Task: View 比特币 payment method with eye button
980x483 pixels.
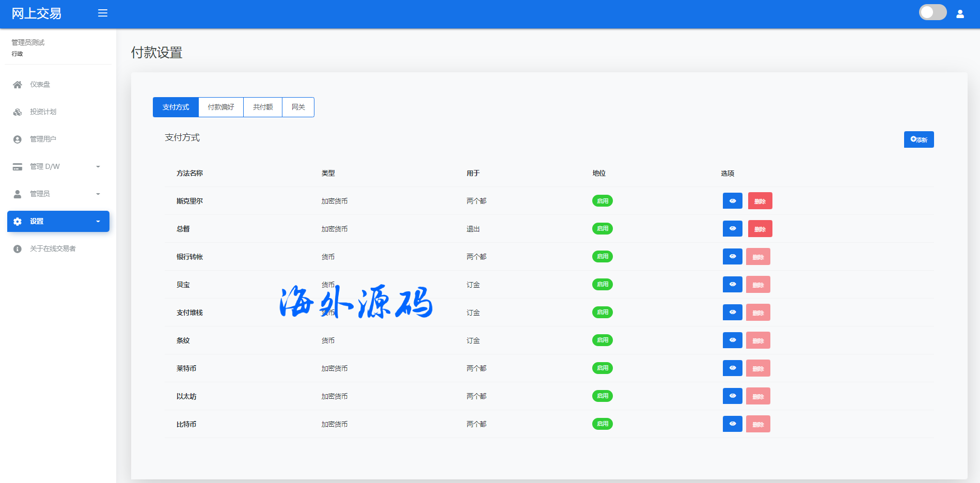Action: 732,424
